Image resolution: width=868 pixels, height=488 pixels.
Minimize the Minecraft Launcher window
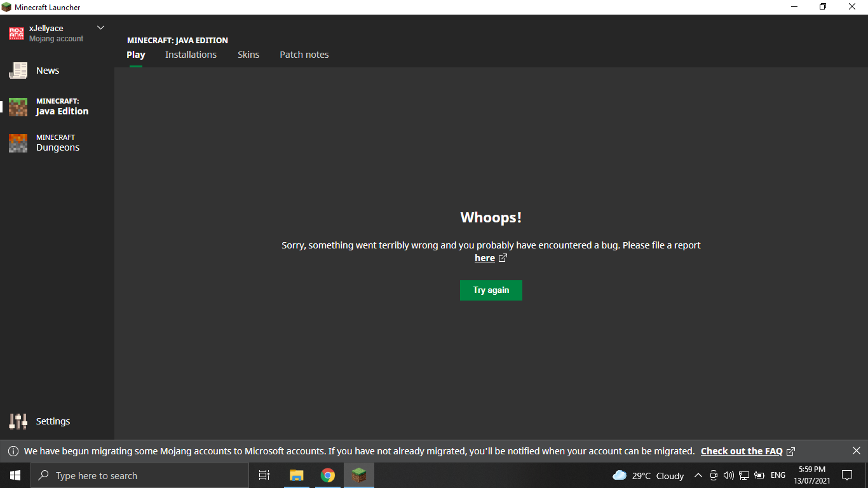pos(794,7)
